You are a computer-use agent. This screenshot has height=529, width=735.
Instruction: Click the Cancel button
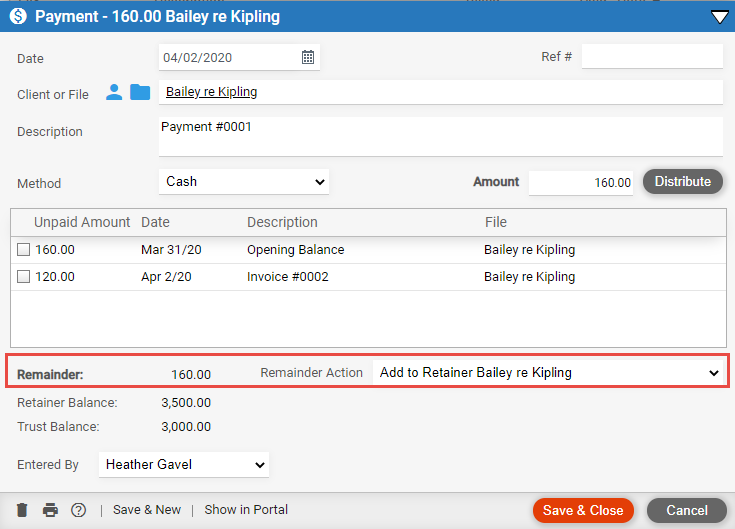click(x=687, y=510)
